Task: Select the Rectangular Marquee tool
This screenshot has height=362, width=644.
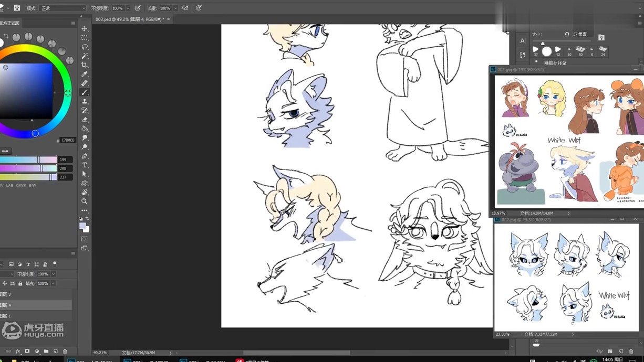Action: (x=85, y=38)
